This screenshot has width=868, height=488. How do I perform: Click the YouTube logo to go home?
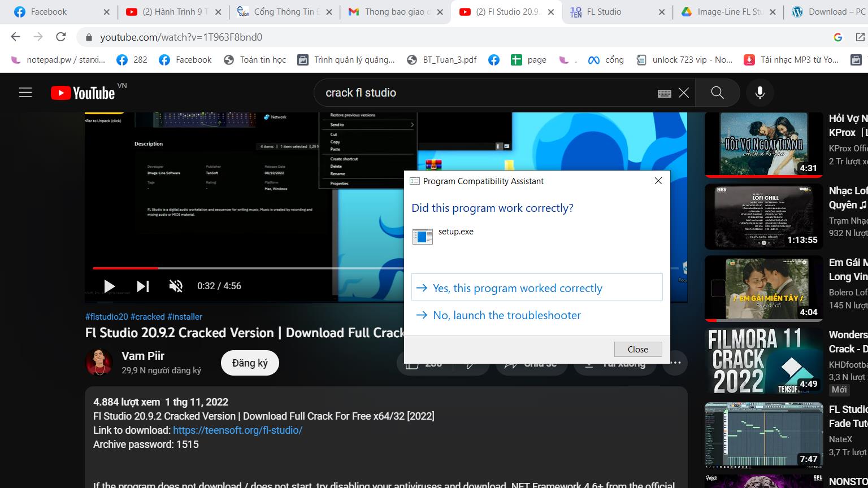pyautogui.click(x=83, y=93)
